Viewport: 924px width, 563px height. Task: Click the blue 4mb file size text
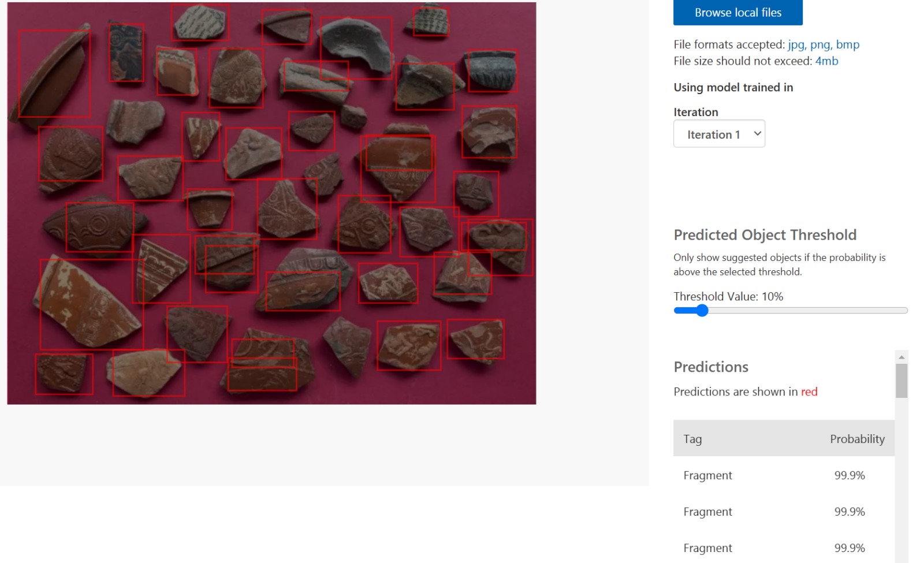(826, 61)
